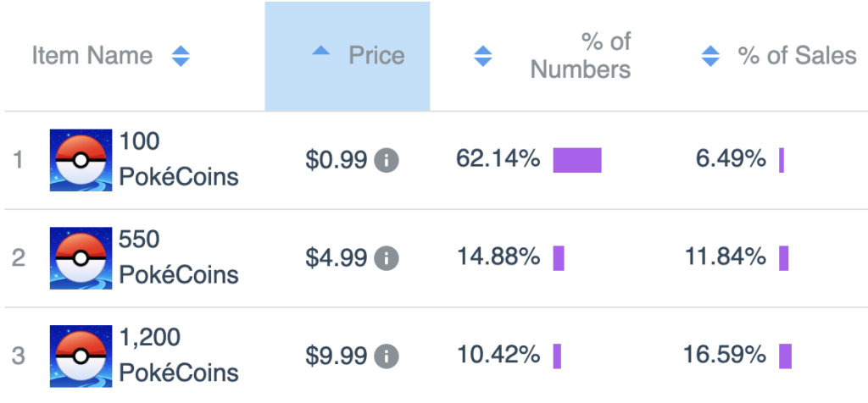Image resolution: width=868 pixels, height=403 pixels.
Task: Click the Price column header
Action: (x=347, y=56)
